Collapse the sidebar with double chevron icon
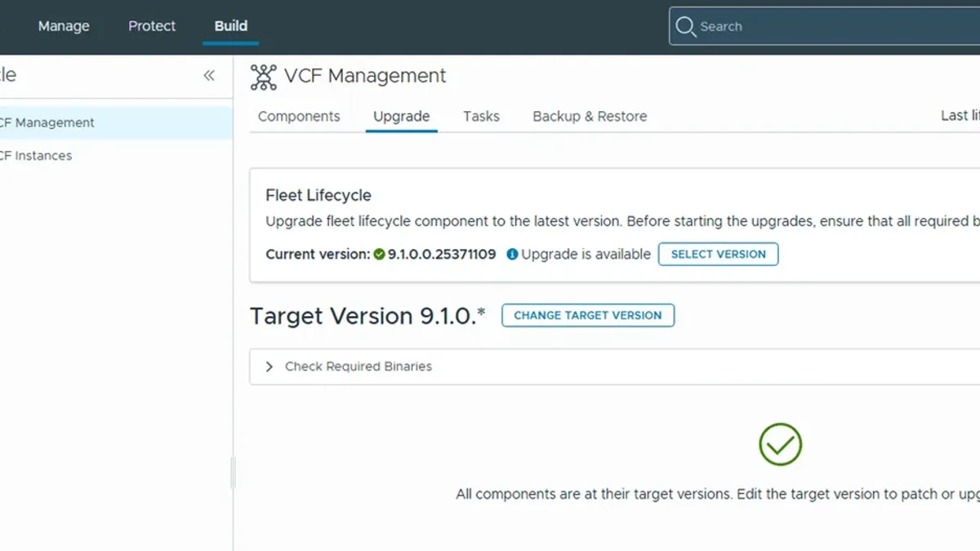The image size is (980, 551). tap(209, 76)
